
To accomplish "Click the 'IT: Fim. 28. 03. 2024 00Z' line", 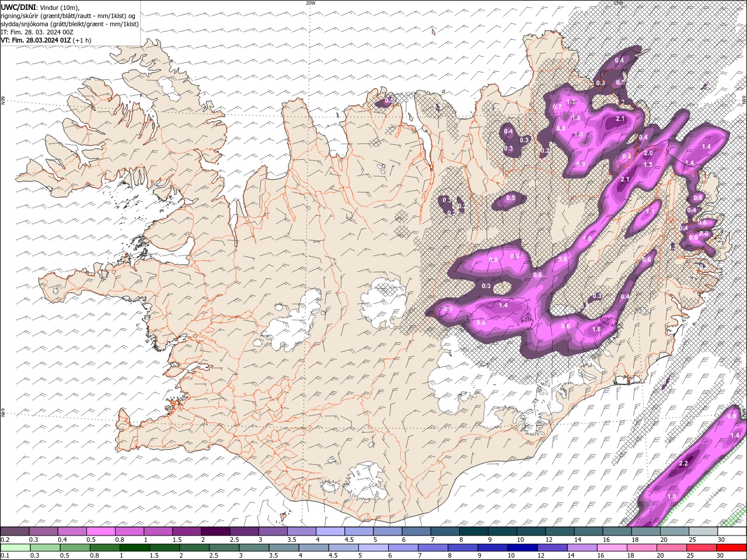I will click(37, 32).
